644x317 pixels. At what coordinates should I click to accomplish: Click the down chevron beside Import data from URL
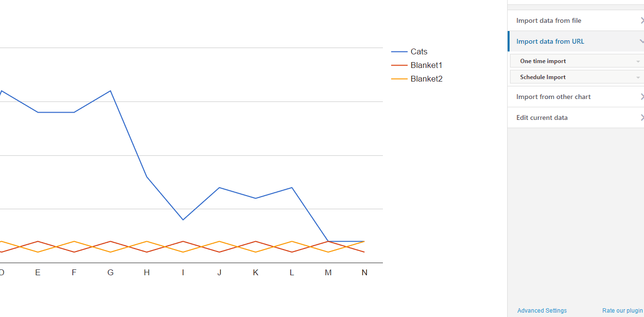(642, 41)
